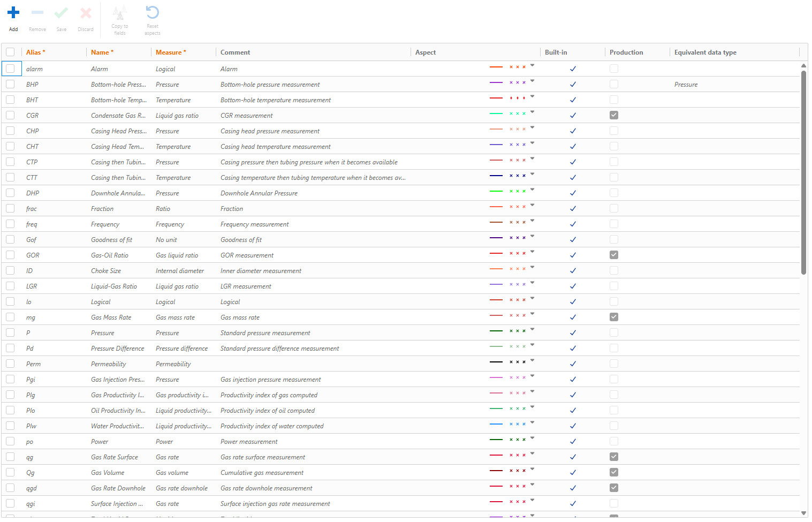Click the green cross markers on the DHP row
Viewport: 812px width, 522px height.
[518, 191]
